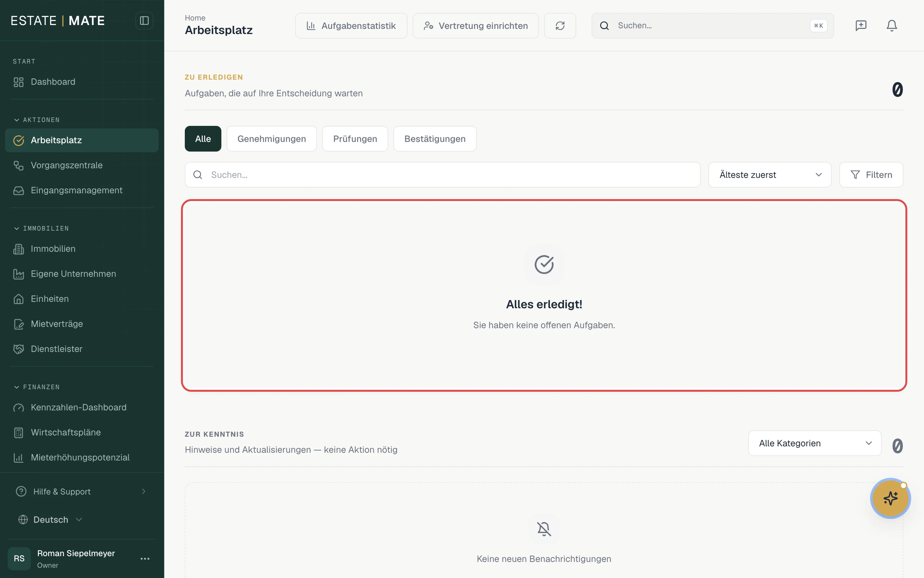Open Kennzahlen-Dashboard sidebar item
924x578 pixels.
(x=82, y=407)
